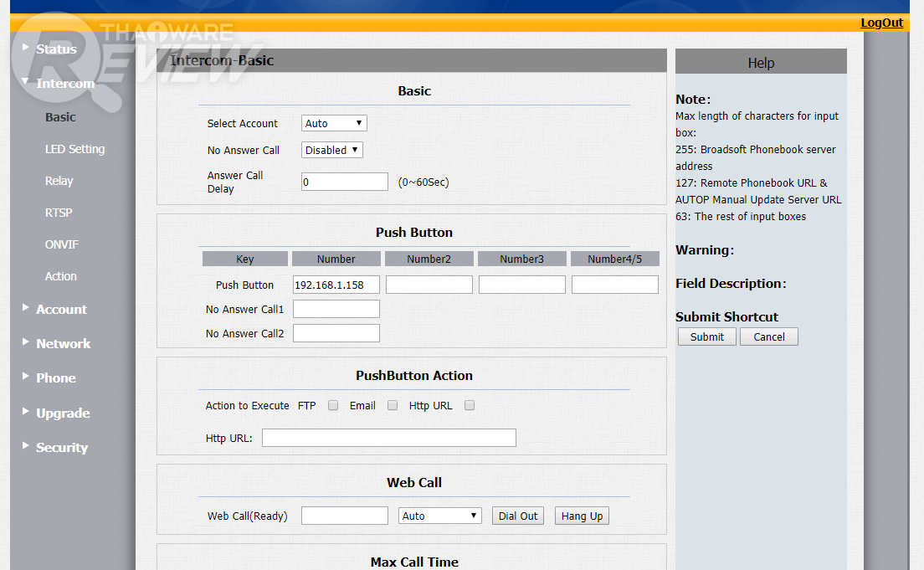Open the No Answer Call dropdown
Image resolution: width=924 pixels, height=570 pixels.
331,151
